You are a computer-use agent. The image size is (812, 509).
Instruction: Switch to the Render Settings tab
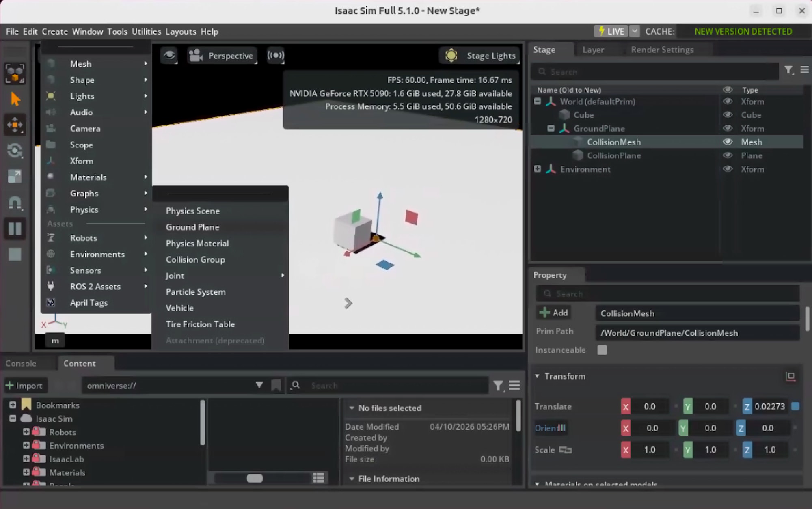click(662, 50)
